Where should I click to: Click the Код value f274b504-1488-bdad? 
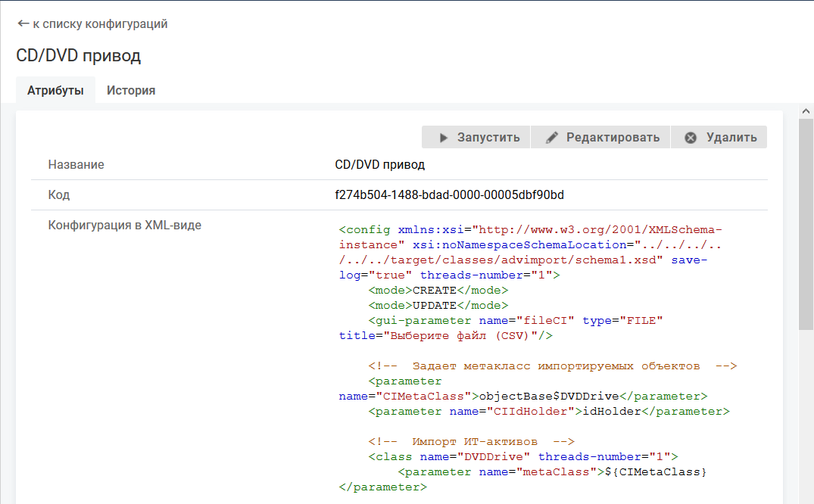(449, 195)
